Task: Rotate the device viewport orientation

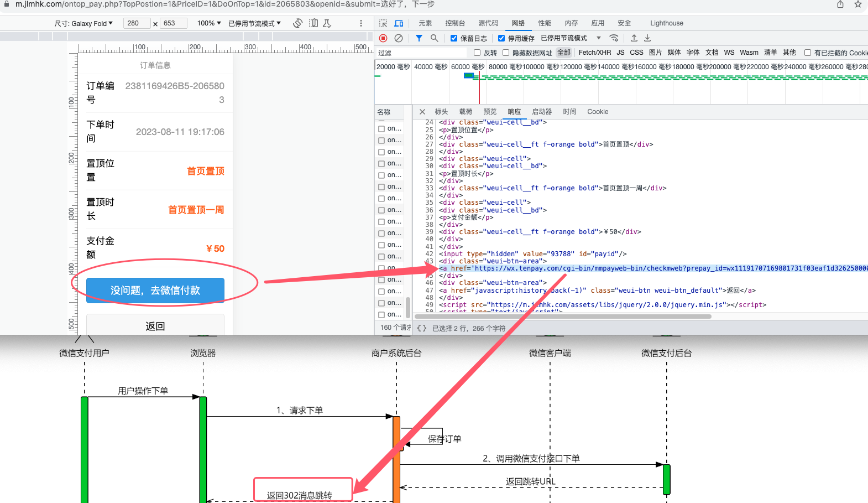Action: click(298, 23)
